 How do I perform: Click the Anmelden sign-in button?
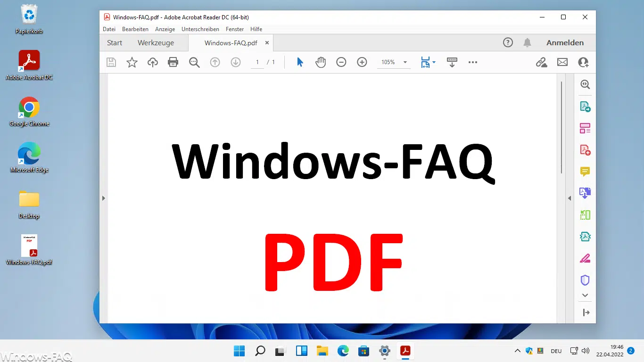565,43
